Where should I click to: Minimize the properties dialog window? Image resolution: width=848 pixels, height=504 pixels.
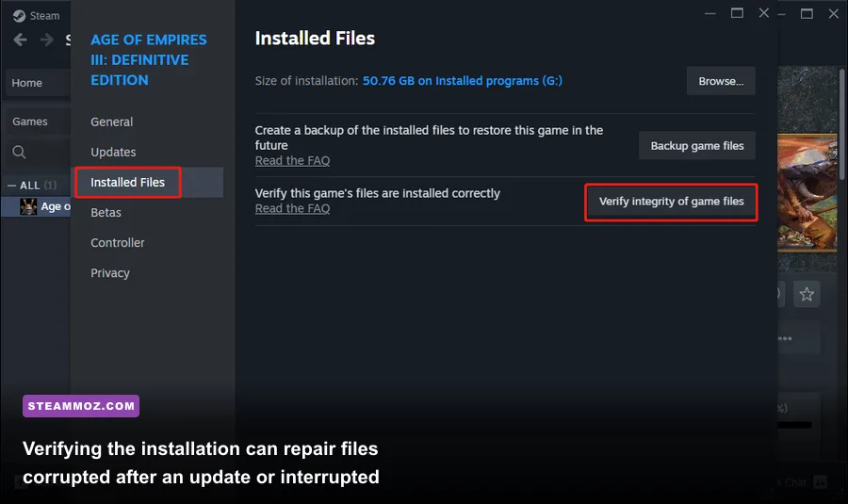710,13
